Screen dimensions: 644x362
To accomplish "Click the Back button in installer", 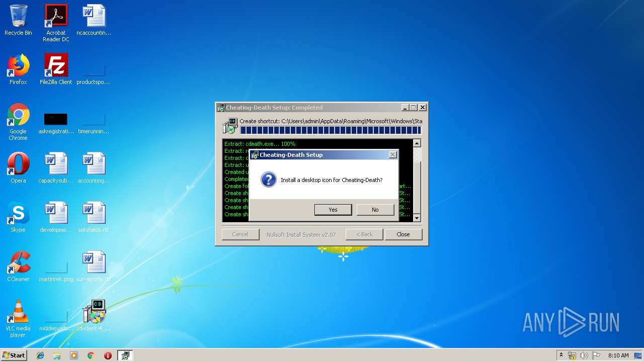I will click(364, 234).
